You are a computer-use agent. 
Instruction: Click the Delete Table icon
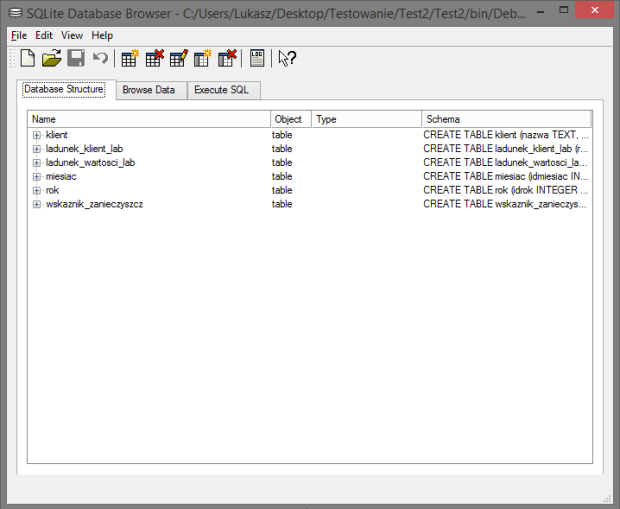(155, 59)
